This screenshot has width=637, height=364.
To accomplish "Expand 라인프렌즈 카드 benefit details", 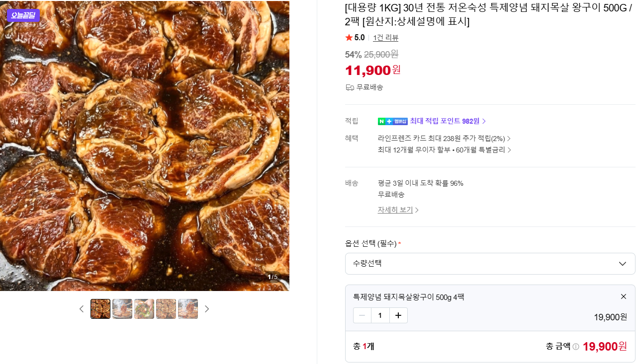I will 444,139.
